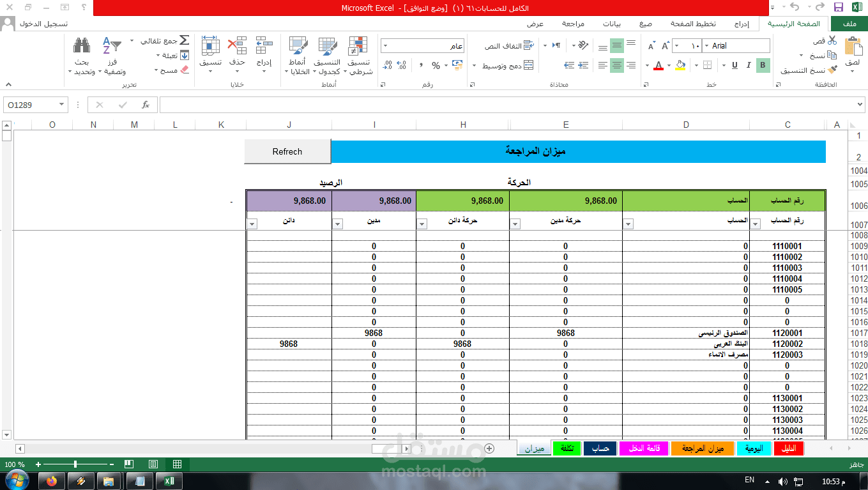Click the Merge and Center (دمج وتوسيط) icon
The width and height of the screenshot is (868, 490).
[528, 65]
